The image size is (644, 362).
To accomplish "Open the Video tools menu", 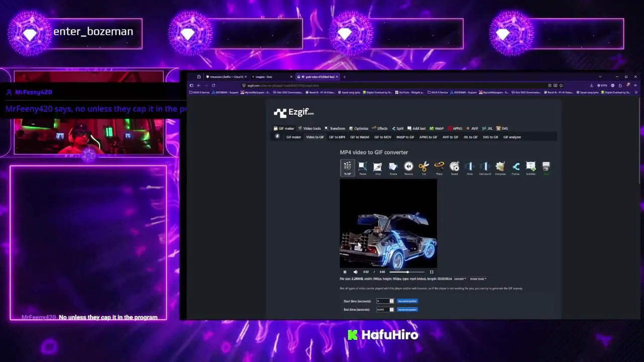I will (x=309, y=128).
